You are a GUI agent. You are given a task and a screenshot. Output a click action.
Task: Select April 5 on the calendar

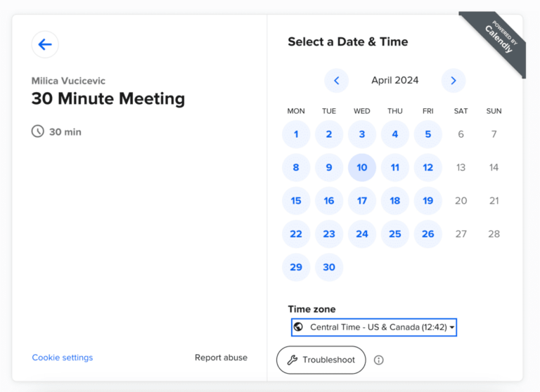[x=427, y=134]
